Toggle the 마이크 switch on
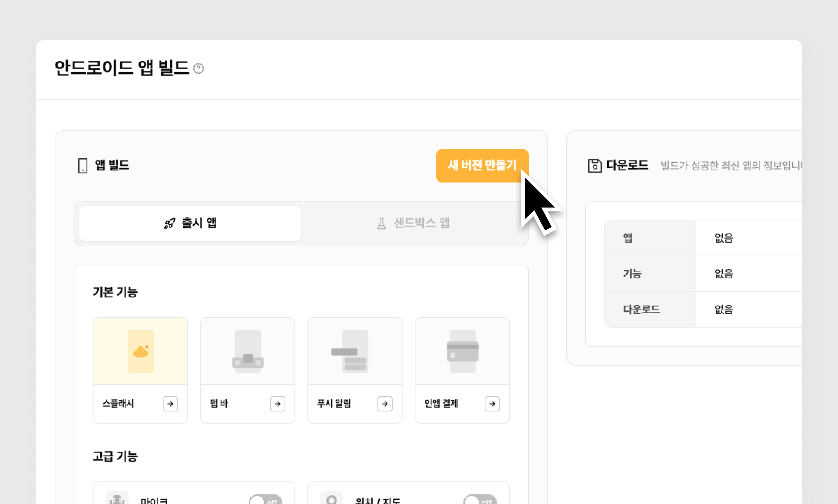This screenshot has width=838, height=504. (x=265, y=500)
